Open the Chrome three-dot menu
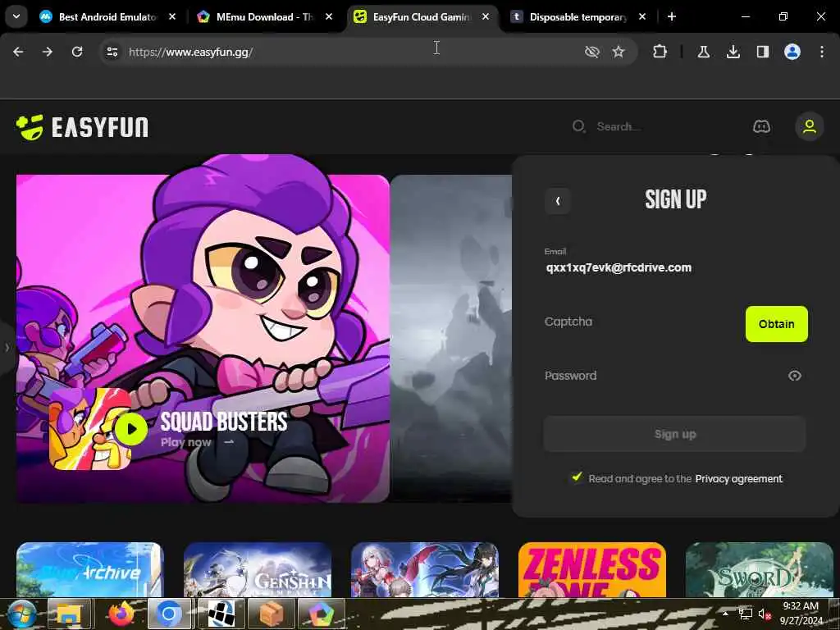This screenshot has width=840, height=630. (x=821, y=52)
